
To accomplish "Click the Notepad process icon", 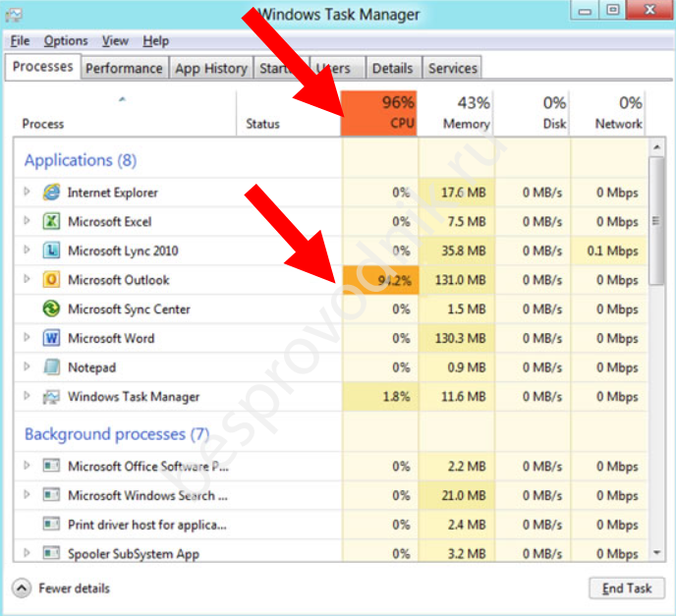I will tap(51, 367).
